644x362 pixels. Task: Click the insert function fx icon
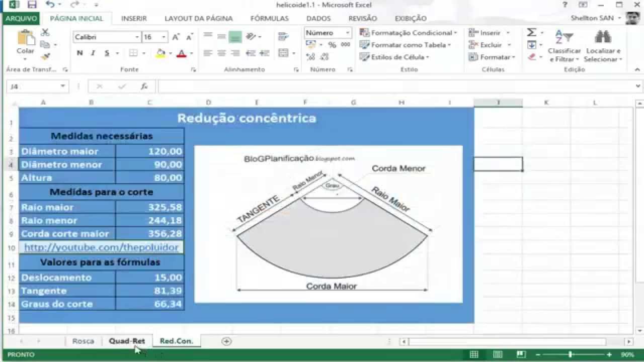pyautogui.click(x=144, y=86)
